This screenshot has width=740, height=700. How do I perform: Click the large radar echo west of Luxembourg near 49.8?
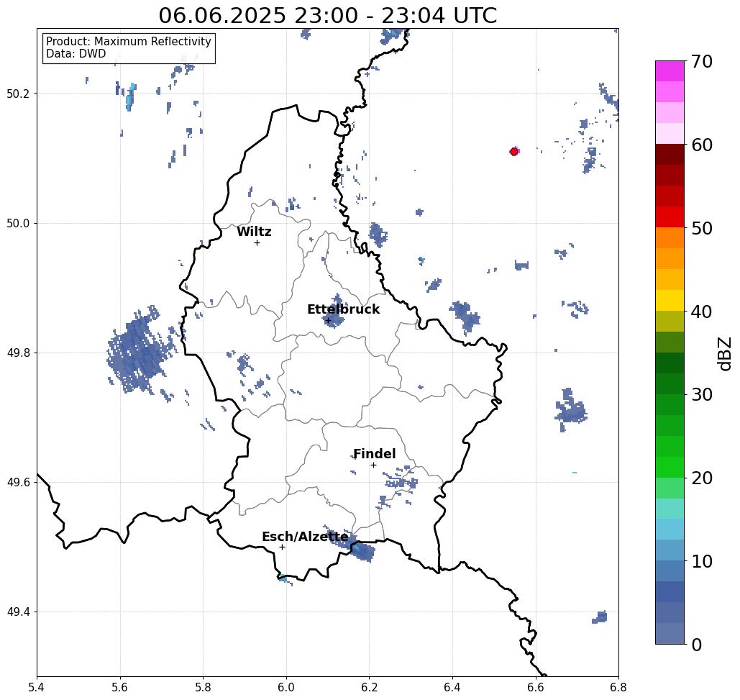pos(140,352)
